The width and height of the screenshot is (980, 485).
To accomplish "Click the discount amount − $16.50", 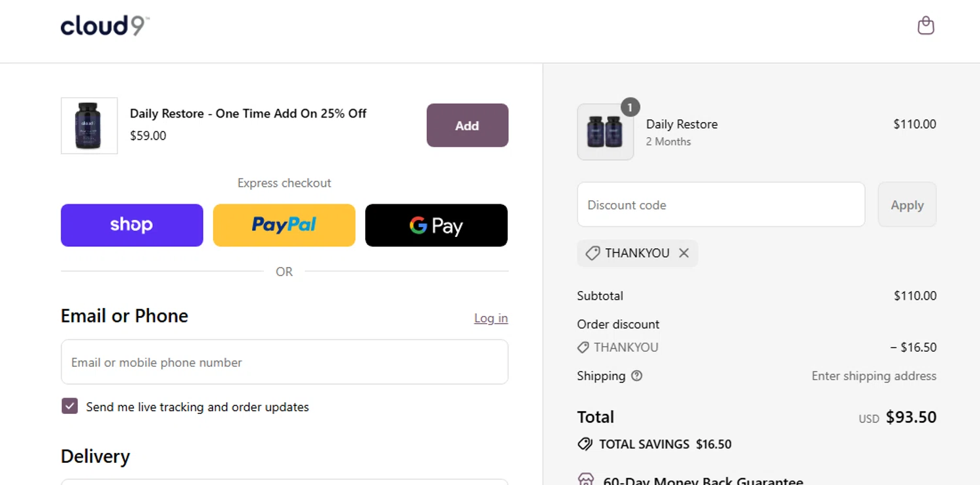I will pos(913,347).
